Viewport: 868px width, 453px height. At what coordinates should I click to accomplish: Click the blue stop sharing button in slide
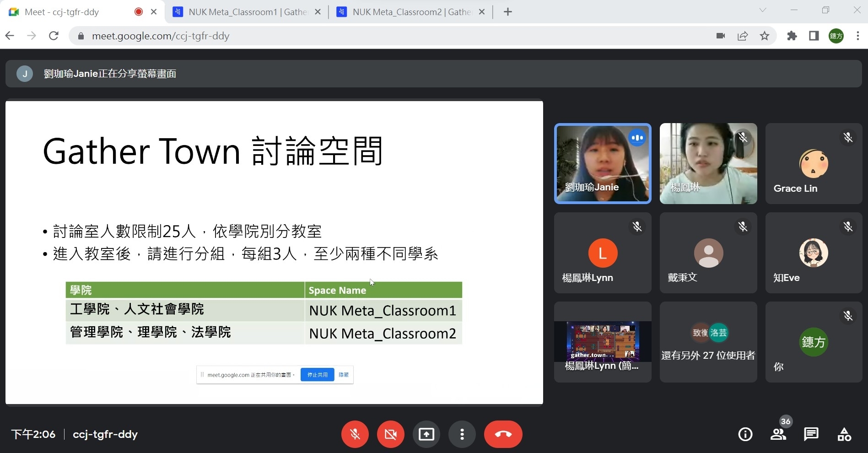317,375
